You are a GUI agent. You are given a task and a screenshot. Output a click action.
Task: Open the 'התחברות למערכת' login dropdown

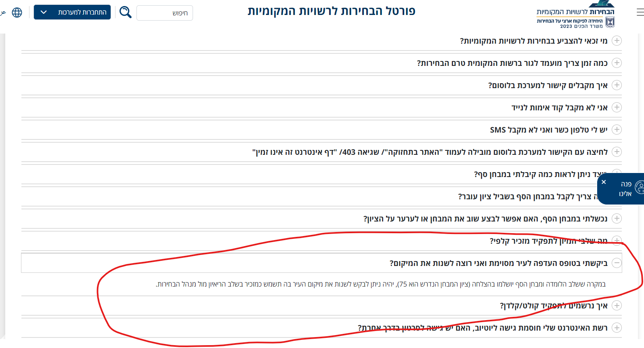(72, 12)
